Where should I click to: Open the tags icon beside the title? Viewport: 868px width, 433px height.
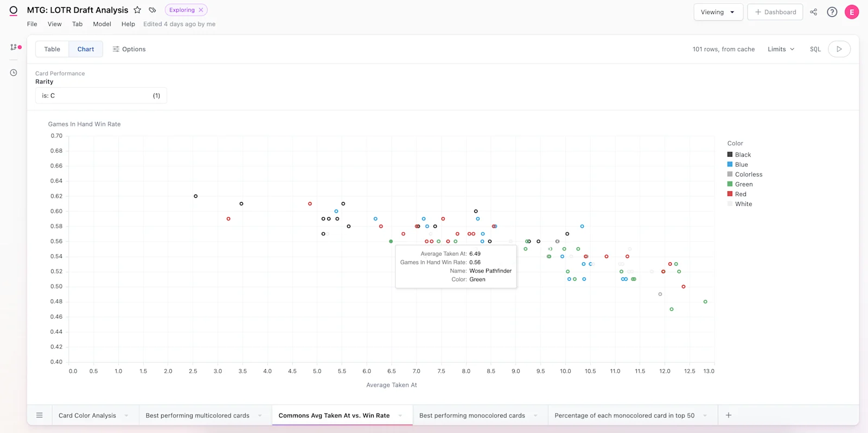(152, 10)
